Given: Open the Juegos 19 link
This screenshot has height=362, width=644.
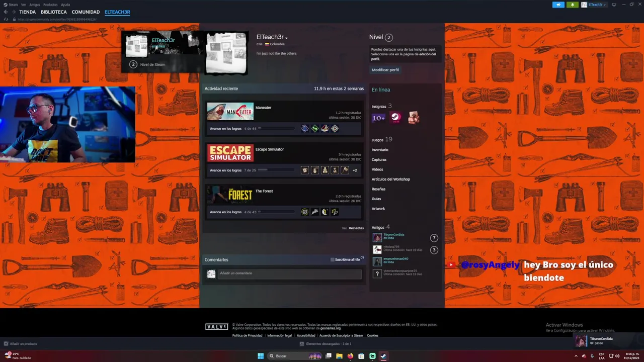Looking at the screenshot, I should click(x=382, y=140).
